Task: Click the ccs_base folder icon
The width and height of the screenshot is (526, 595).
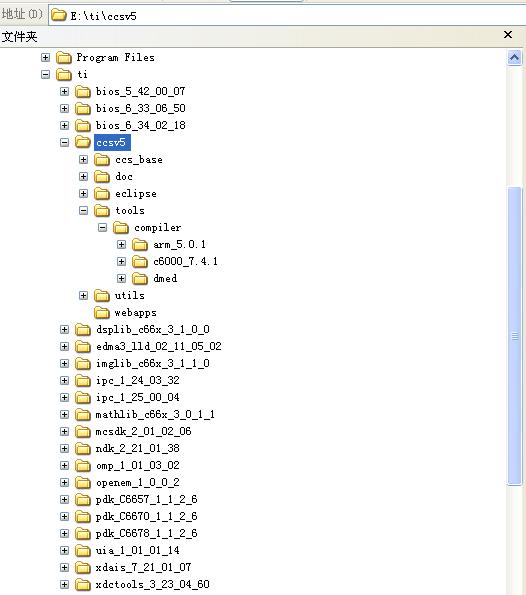Action: (102, 160)
